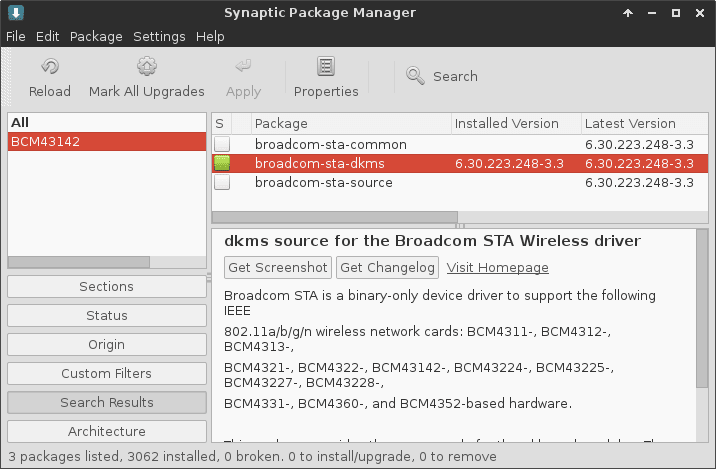Switch to the Sections filter button
This screenshot has width=716, height=469.
[106, 287]
